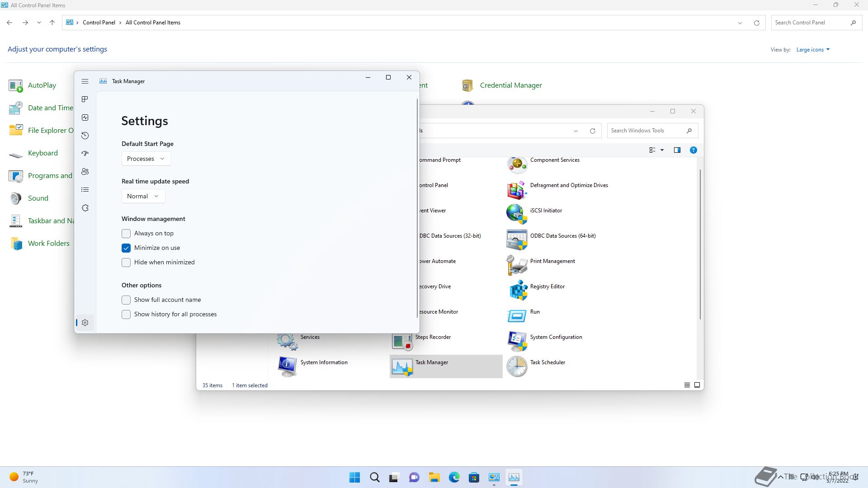
Task: Expand Windows Tools address bar dropdown
Action: (x=576, y=131)
